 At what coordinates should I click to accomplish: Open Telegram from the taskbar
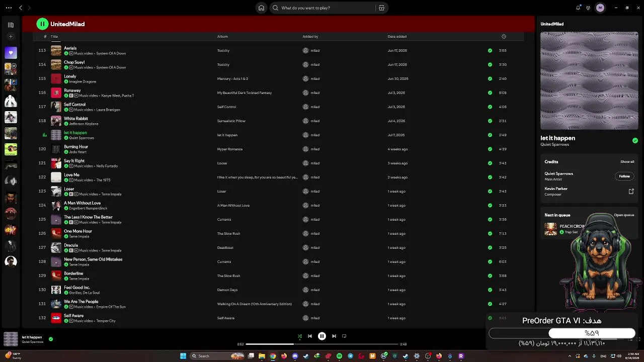350,356
